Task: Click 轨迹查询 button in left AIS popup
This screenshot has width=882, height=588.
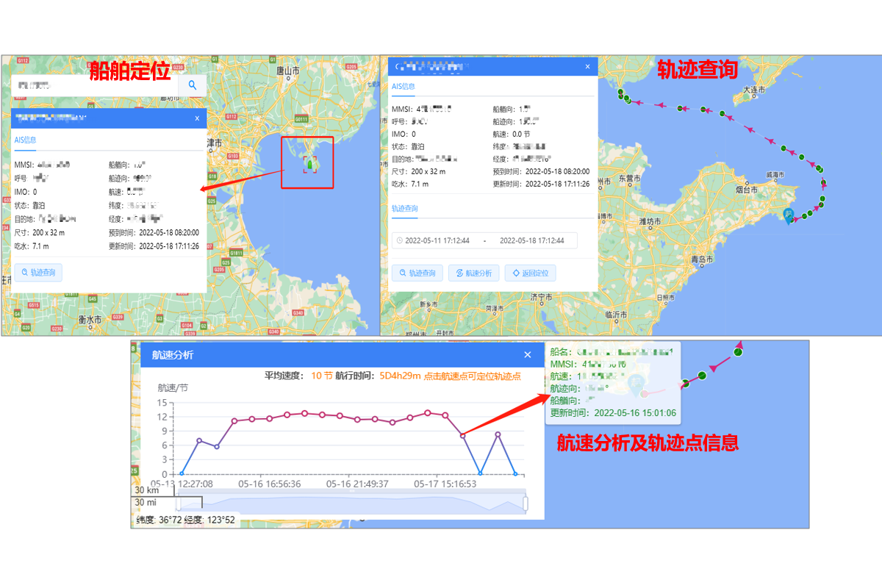Action: coord(38,273)
